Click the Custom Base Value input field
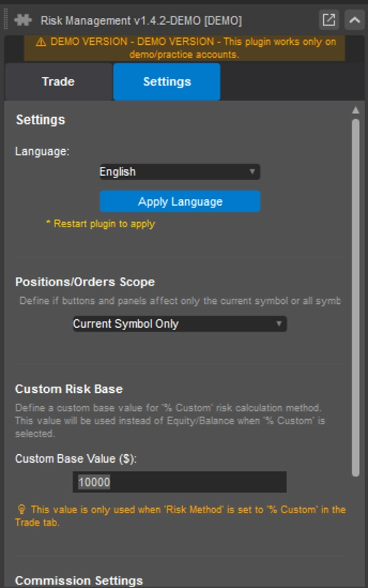The image size is (368, 588). (180, 482)
